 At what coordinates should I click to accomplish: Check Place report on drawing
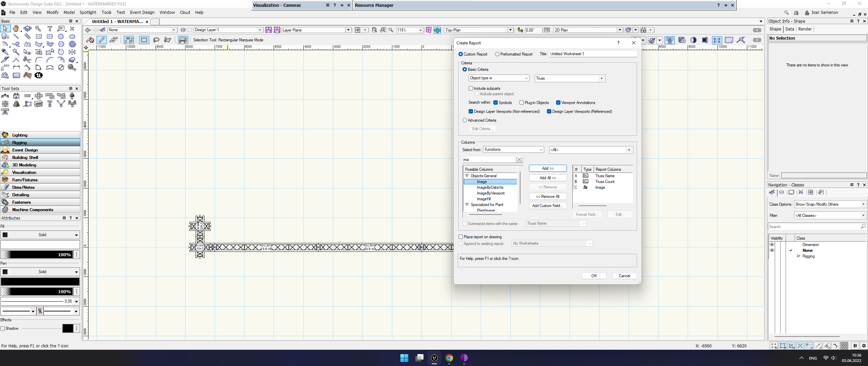click(x=461, y=237)
